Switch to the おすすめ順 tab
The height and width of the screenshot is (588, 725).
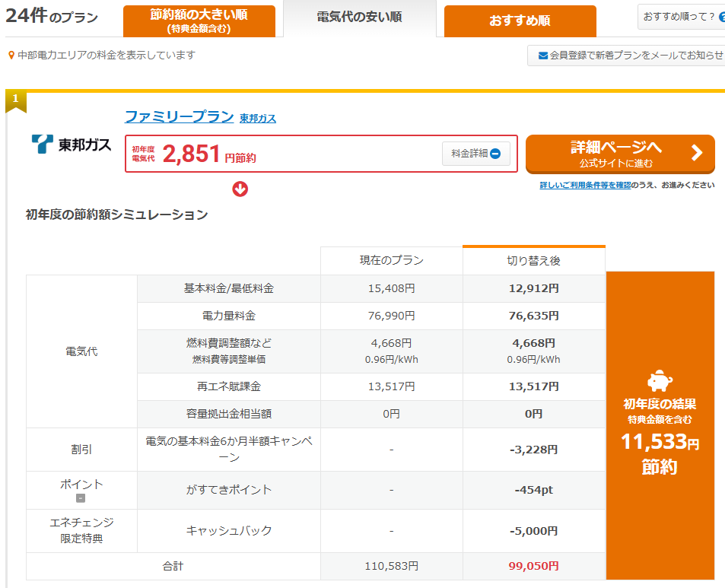pyautogui.click(x=520, y=21)
